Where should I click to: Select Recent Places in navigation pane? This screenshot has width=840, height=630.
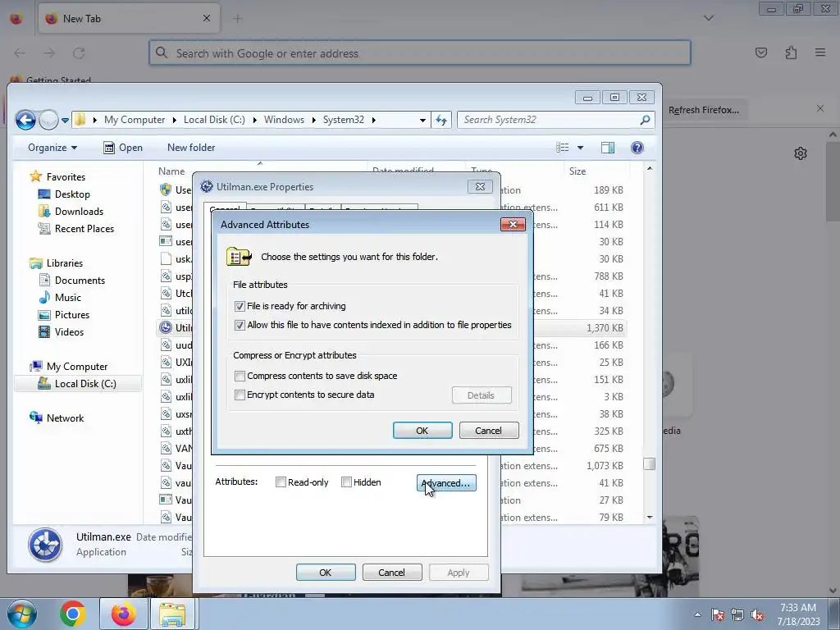coord(76,229)
